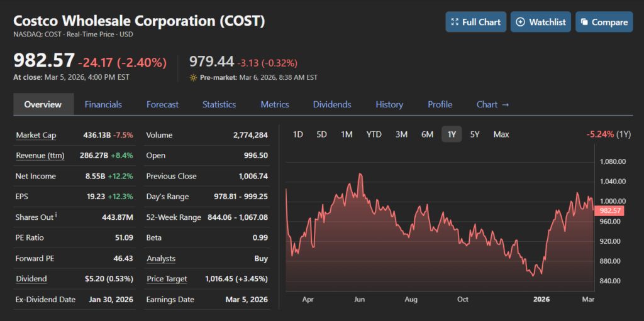
Task: Open the Analysts link
Action: click(161, 258)
